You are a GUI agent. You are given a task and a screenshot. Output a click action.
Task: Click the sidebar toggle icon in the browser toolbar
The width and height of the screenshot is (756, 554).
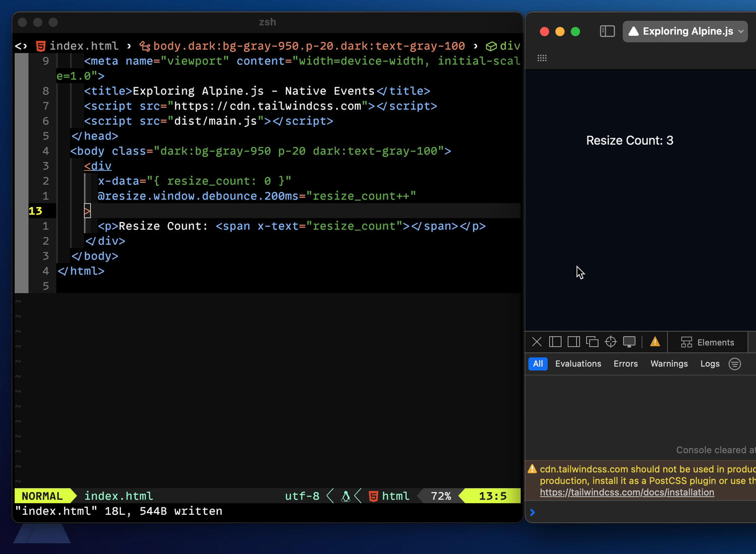(x=607, y=31)
